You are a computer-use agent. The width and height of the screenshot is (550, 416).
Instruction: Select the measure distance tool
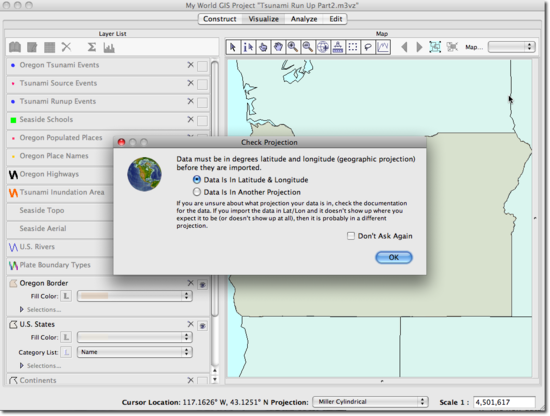tap(338, 47)
